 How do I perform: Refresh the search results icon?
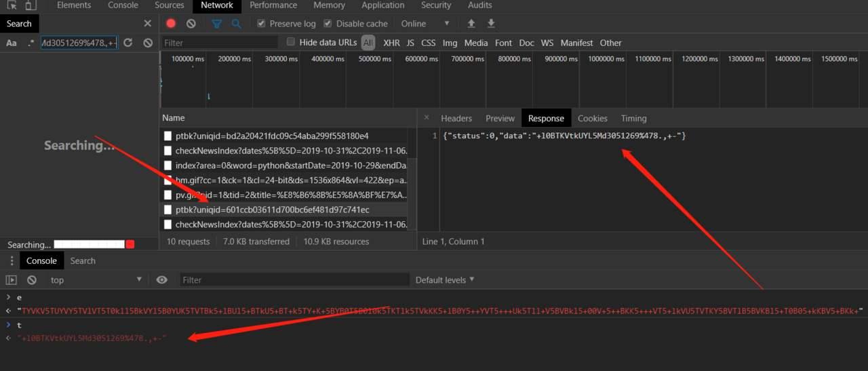click(x=127, y=43)
